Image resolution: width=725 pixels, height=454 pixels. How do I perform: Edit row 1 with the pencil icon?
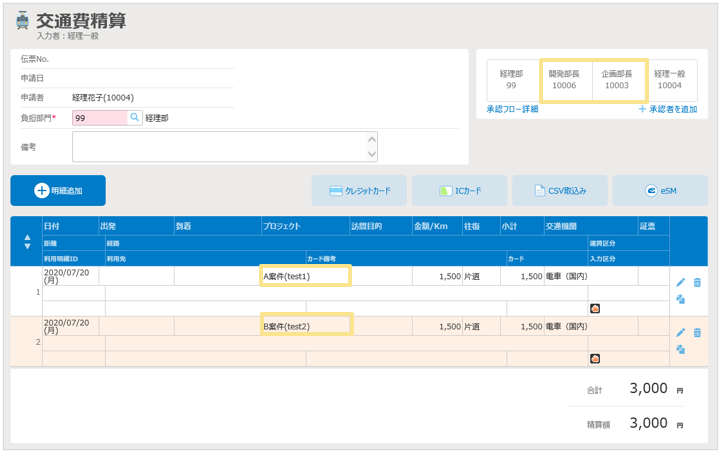[x=681, y=283]
